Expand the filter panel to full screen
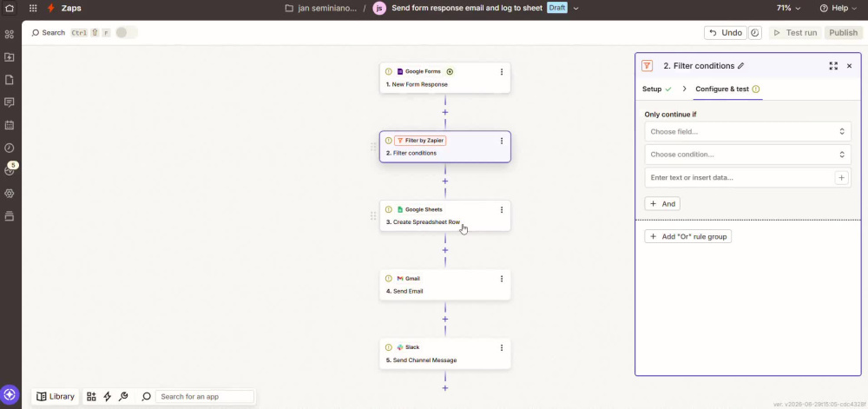The width and height of the screenshot is (868, 409). 833,66
